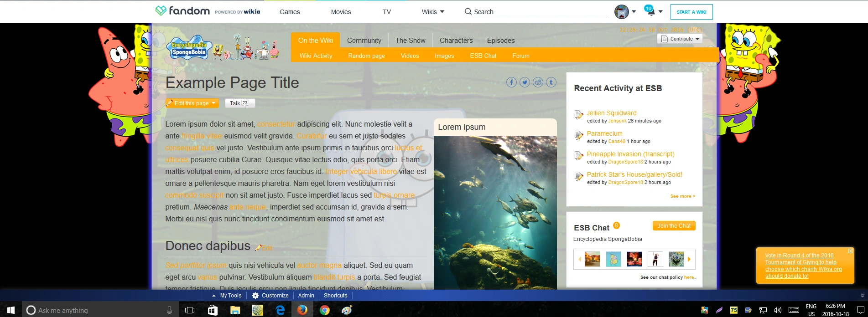Open the Edit this page dropdown arrow

213,103
